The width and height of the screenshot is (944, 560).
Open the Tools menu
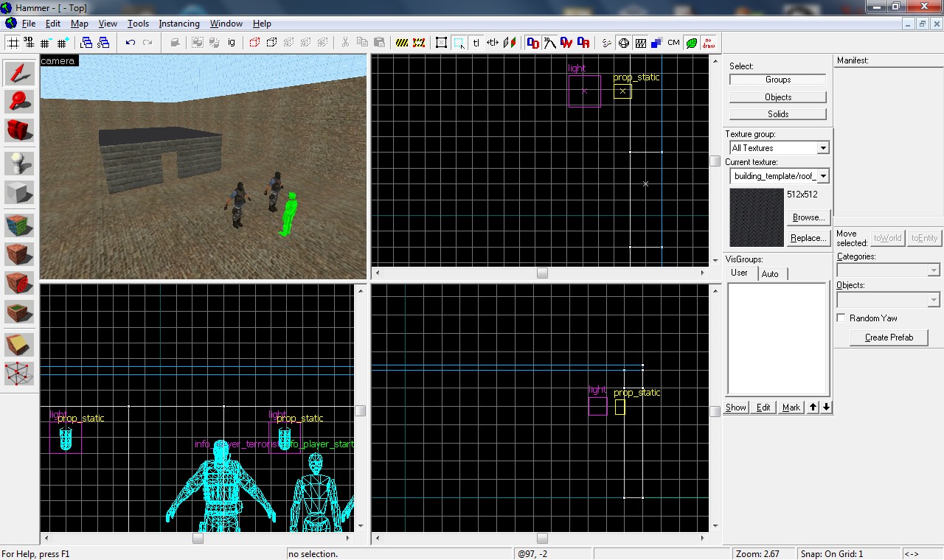point(138,23)
